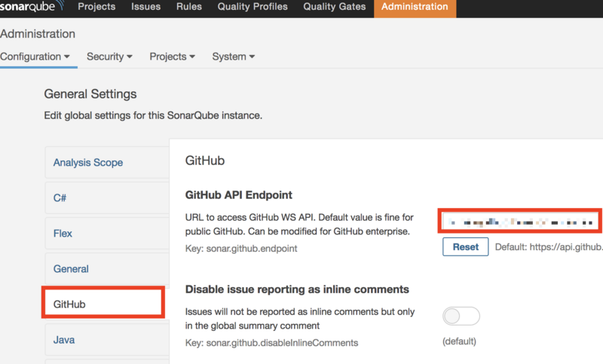Expand the System dropdown menu

tap(233, 57)
